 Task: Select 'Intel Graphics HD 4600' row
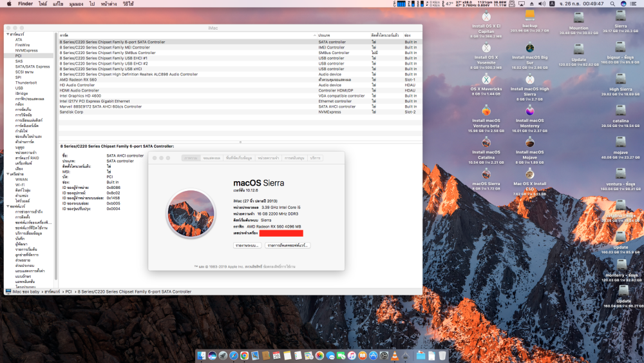[240, 96]
